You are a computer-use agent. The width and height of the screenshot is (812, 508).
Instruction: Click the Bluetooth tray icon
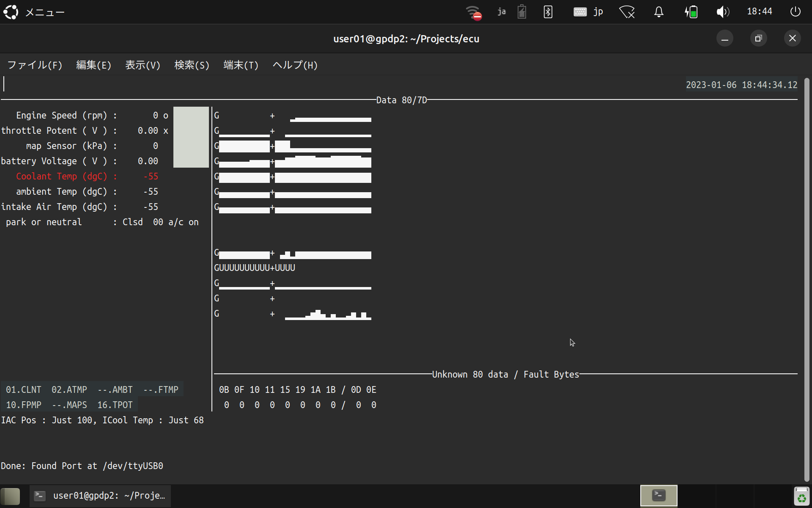548,12
